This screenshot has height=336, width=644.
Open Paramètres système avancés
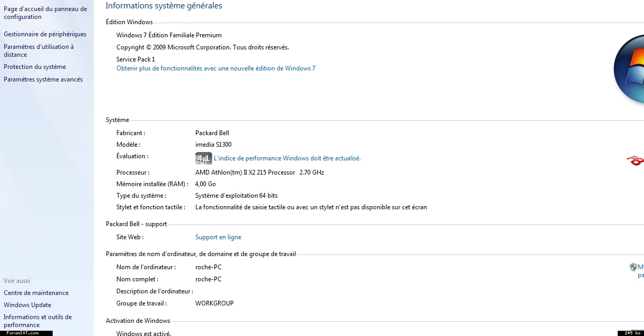[x=43, y=79]
